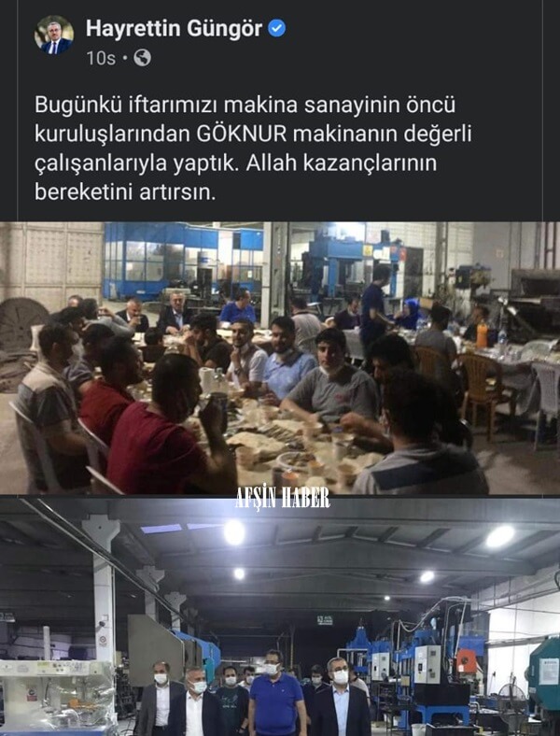
Task: Click the blue verified badge
Action: tap(276, 29)
